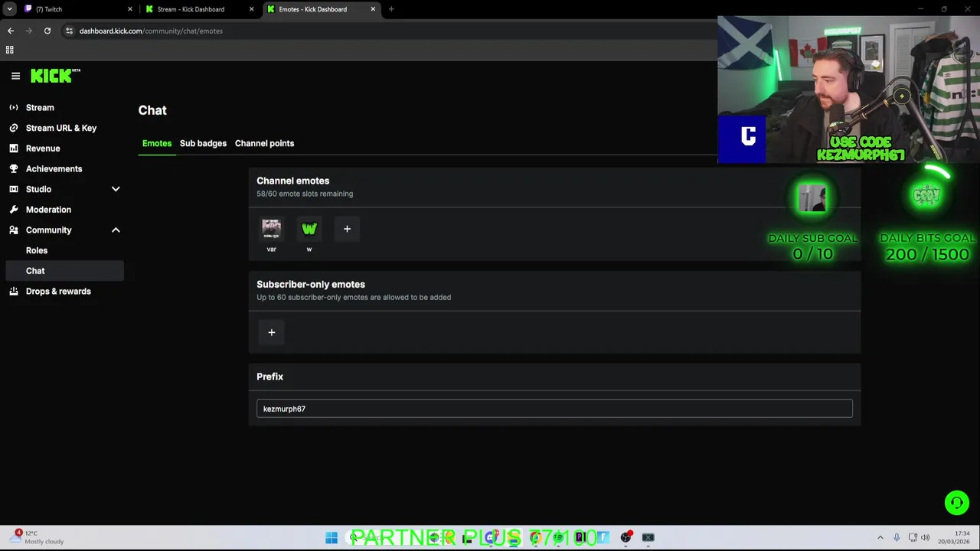The width and height of the screenshot is (980, 551).
Task: Collapse the Community submenu chevron
Action: pos(116,230)
